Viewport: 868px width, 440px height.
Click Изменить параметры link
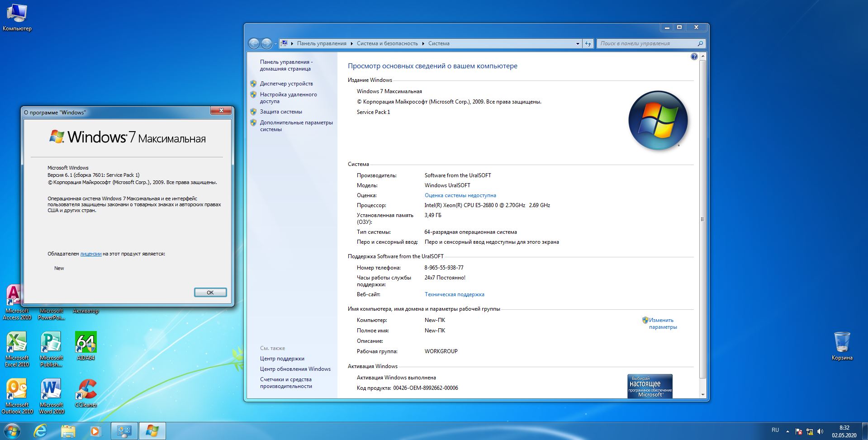(x=663, y=323)
